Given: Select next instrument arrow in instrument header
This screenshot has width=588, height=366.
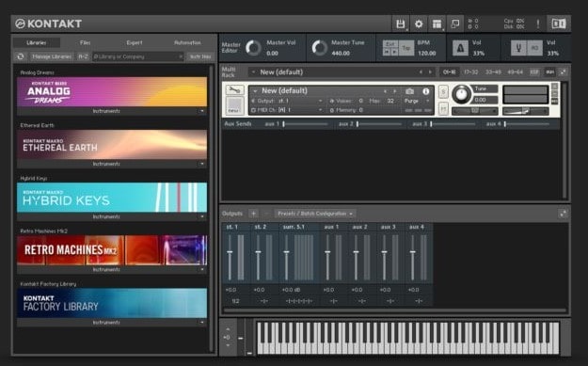Looking at the screenshot, I should pos(394,91).
